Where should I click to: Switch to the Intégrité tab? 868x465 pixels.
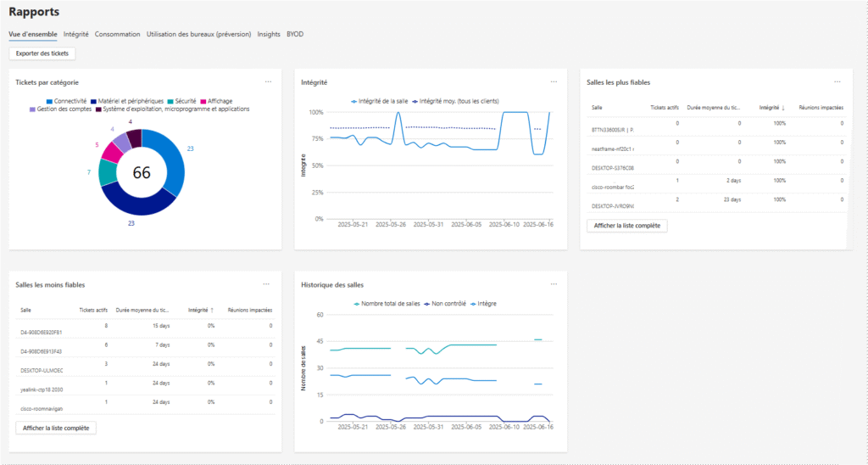75,34
